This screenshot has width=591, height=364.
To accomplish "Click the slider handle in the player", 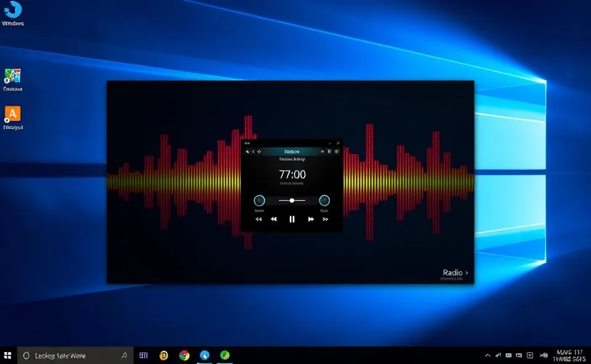I will (292, 200).
